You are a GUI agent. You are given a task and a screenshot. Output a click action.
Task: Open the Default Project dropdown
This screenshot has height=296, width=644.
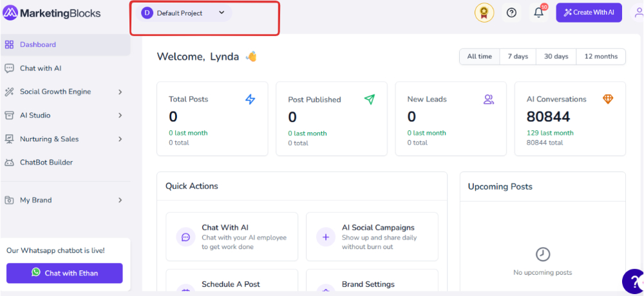coord(184,13)
